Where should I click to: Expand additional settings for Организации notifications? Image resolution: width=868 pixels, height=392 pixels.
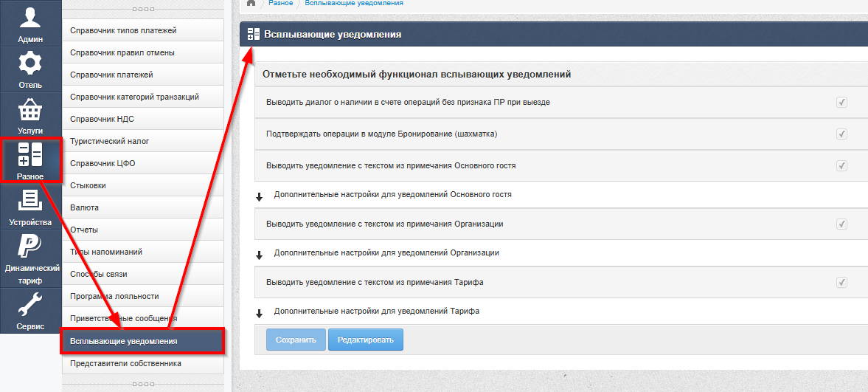(x=260, y=254)
